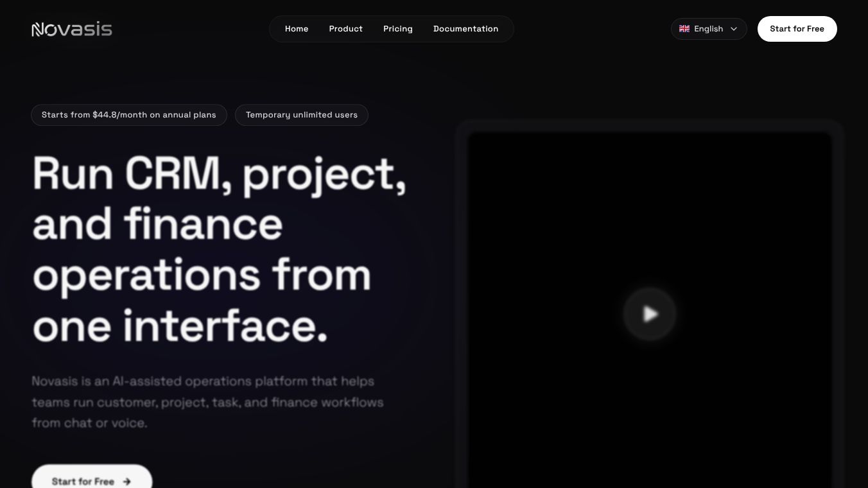
Task: Play the demo video
Action: coord(650,314)
